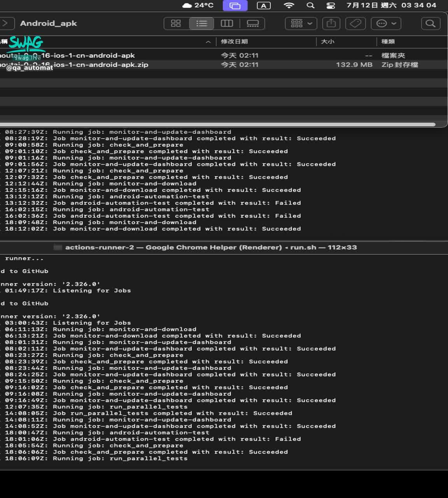This screenshot has height=498, width=448.
Task: Switch Finder to gallery view
Action: [253, 23]
